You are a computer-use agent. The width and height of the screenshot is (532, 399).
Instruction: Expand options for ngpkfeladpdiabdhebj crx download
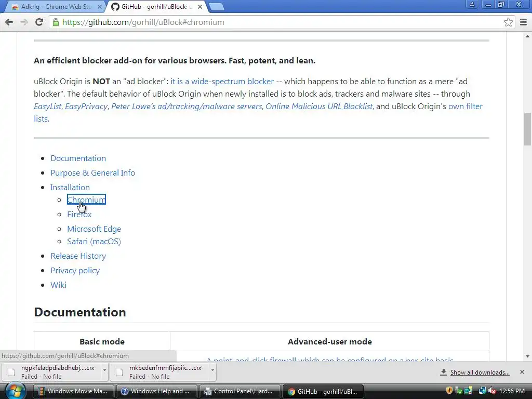[104, 372]
